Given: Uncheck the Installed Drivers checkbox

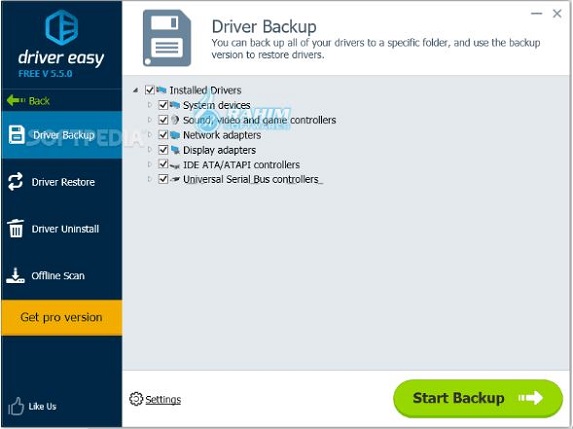Looking at the screenshot, I should (x=150, y=90).
